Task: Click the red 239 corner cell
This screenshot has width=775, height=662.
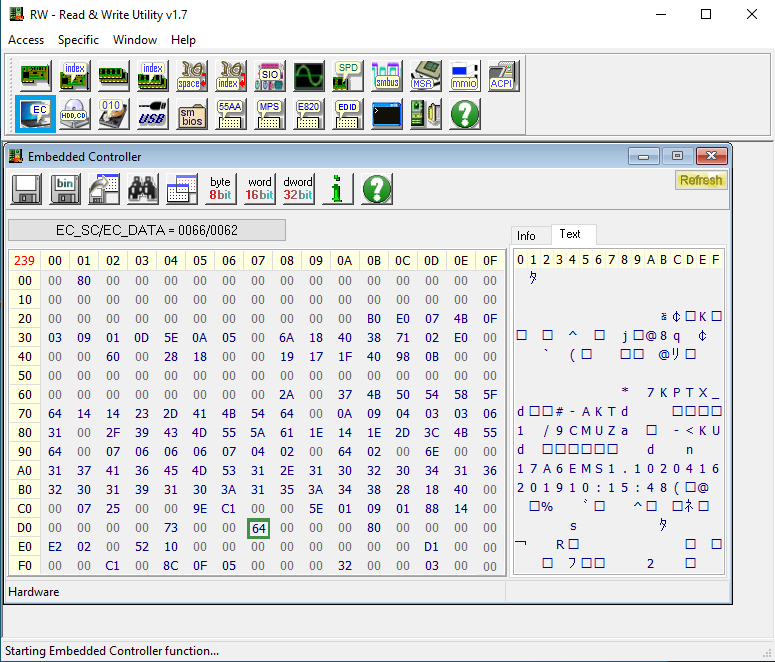Action: coord(24,261)
